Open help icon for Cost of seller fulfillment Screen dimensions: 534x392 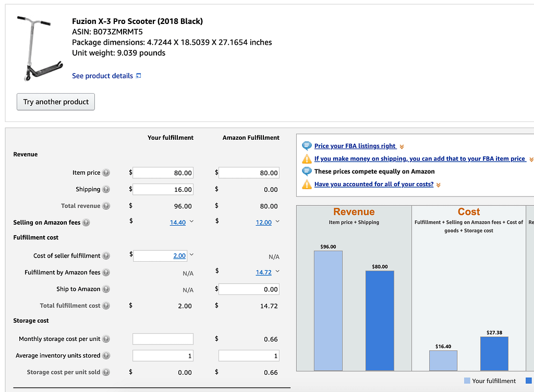106,255
